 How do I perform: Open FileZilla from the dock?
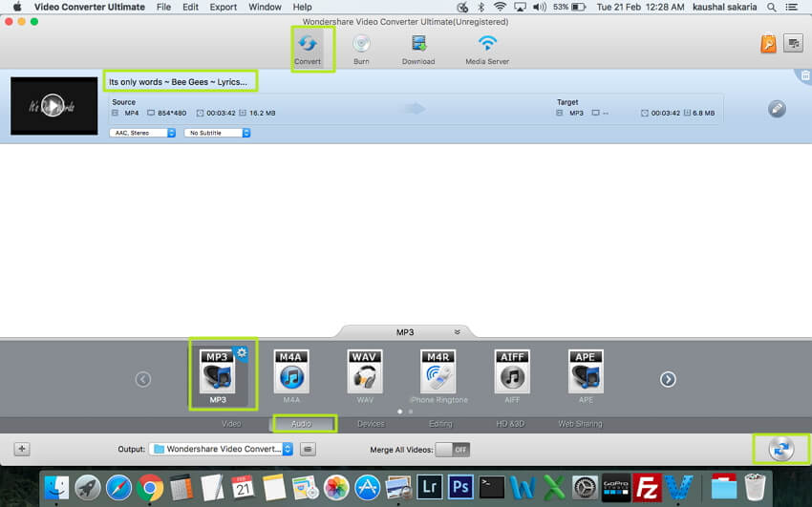pyautogui.click(x=648, y=488)
